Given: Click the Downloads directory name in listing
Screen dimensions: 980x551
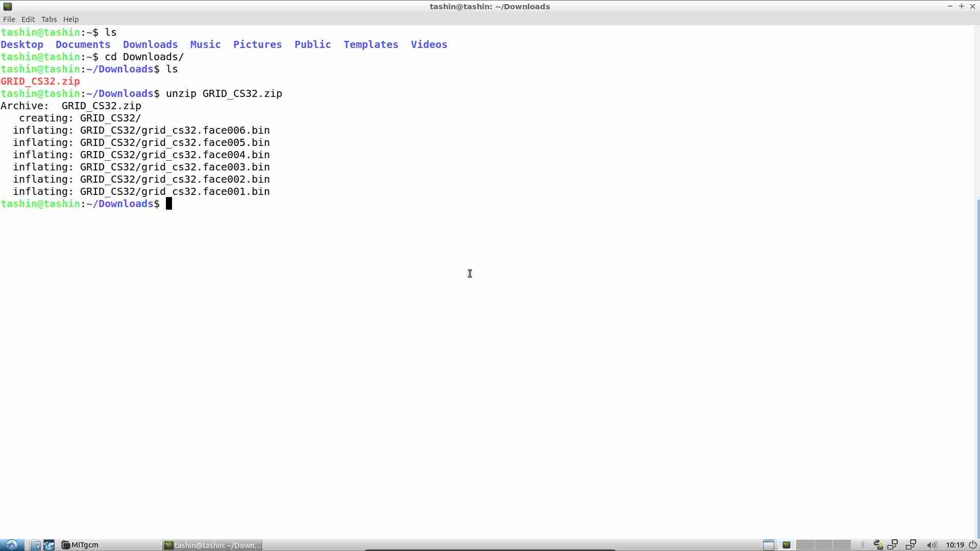Looking at the screenshot, I should pos(151,44).
